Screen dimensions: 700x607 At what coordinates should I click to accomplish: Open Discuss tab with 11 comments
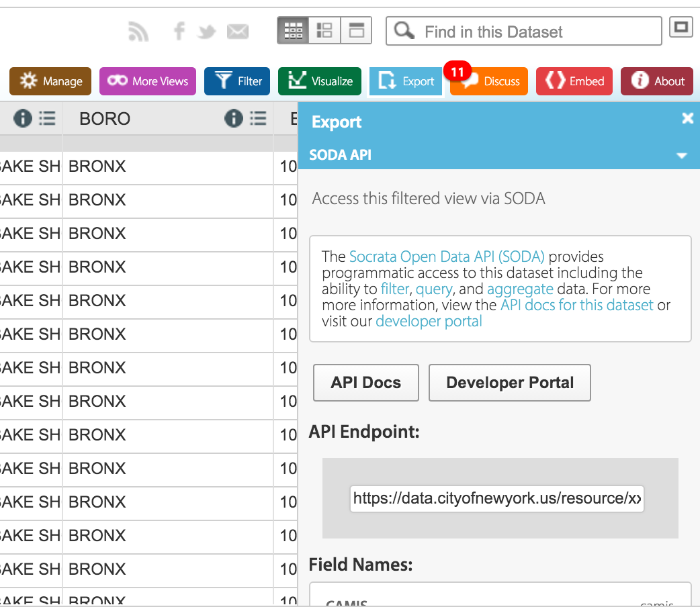[490, 81]
